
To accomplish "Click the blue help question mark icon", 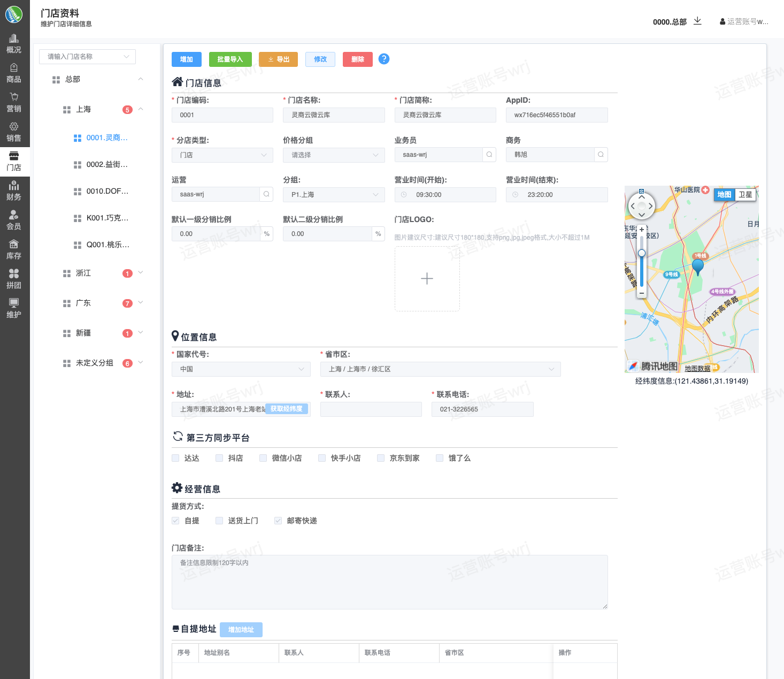I will click(383, 59).
